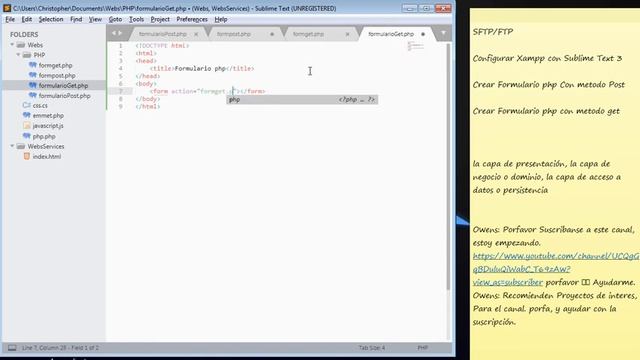Open formget.php in the sidebar
This screenshot has height=360, width=640.
pyautogui.click(x=55, y=65)
